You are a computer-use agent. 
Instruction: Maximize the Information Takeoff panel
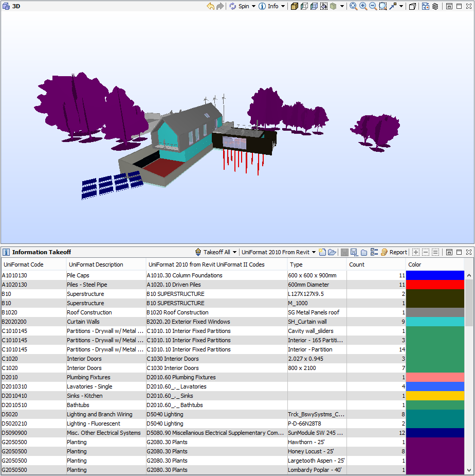[x=459, y=252]
